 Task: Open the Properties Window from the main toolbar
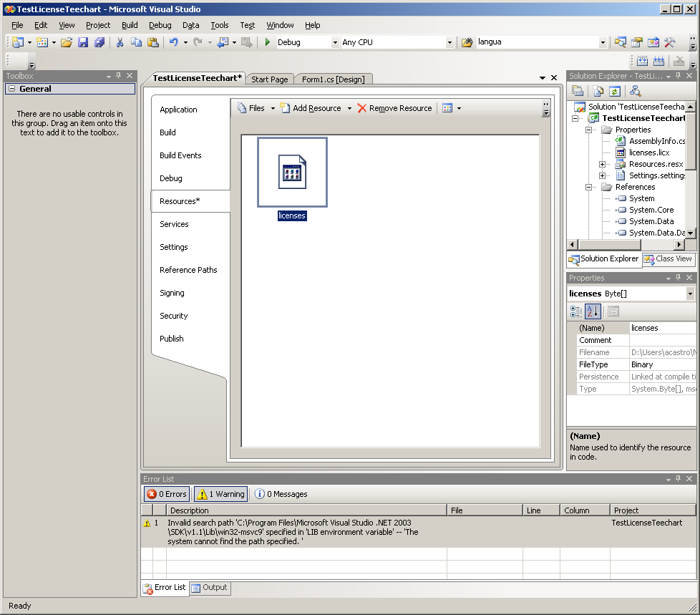[x=636, y=42]
